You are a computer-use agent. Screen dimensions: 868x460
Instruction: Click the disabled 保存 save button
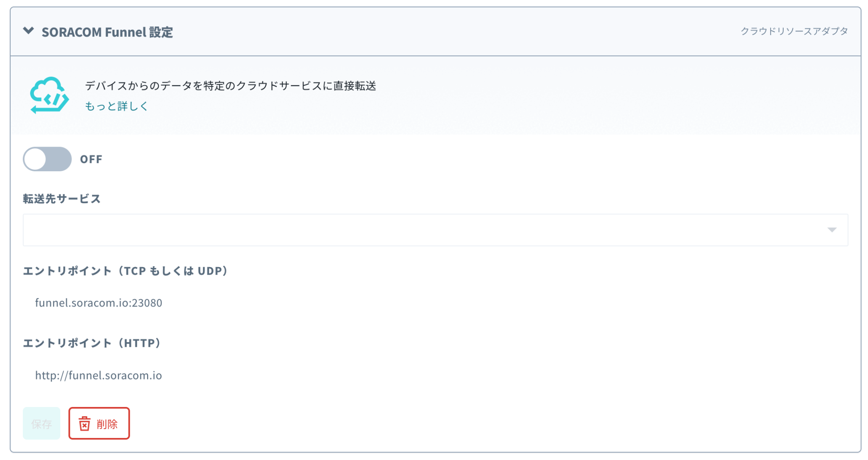(x=41, y=423)
